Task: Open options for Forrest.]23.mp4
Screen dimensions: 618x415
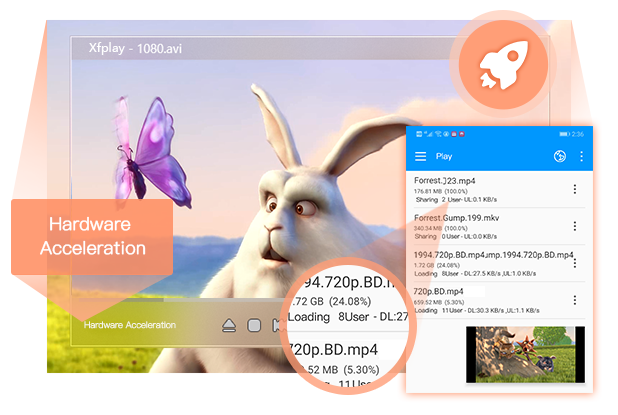Action: point(575,189)
